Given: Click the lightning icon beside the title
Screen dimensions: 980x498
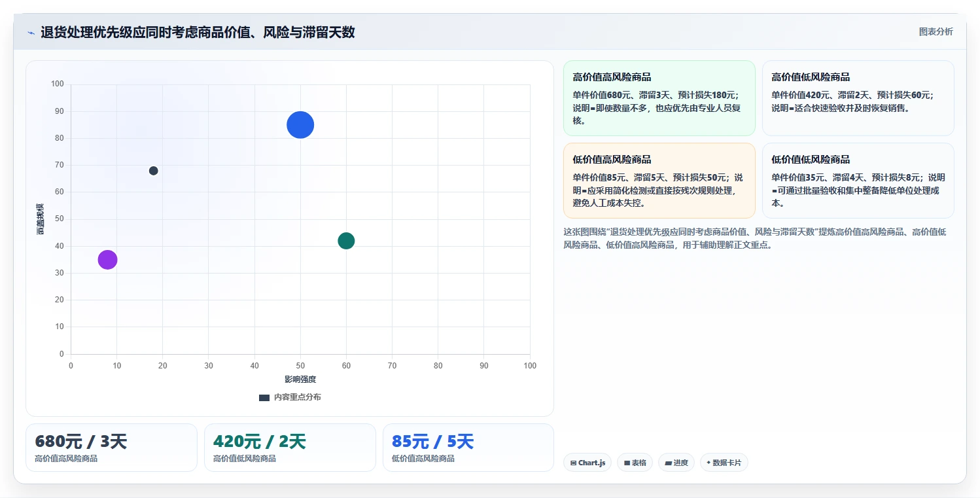Looking at the screenshot, I should [x=31, y=32].
